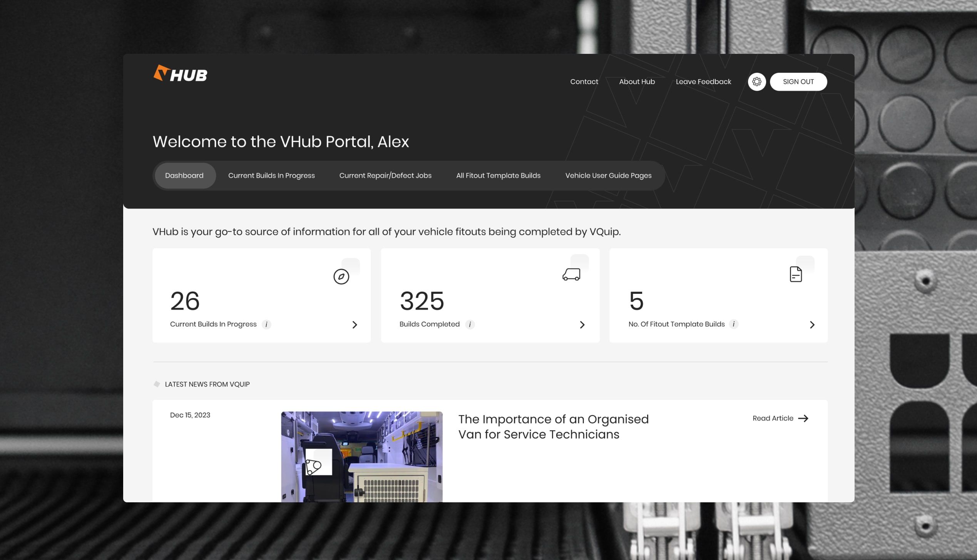The height and width of the screenshot is (560, 977).
Task: Select All Fitout Template Builds tab
Action: (498, 175)
